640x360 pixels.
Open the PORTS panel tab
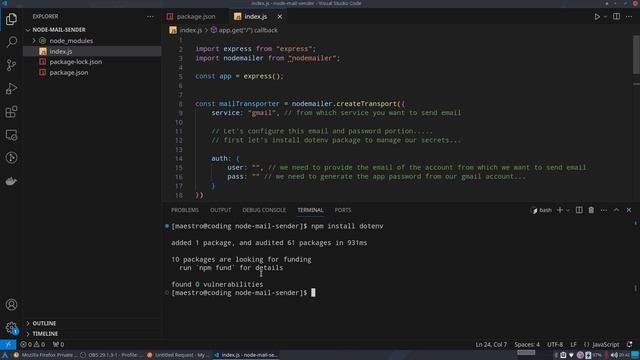(x=343, y=210)
